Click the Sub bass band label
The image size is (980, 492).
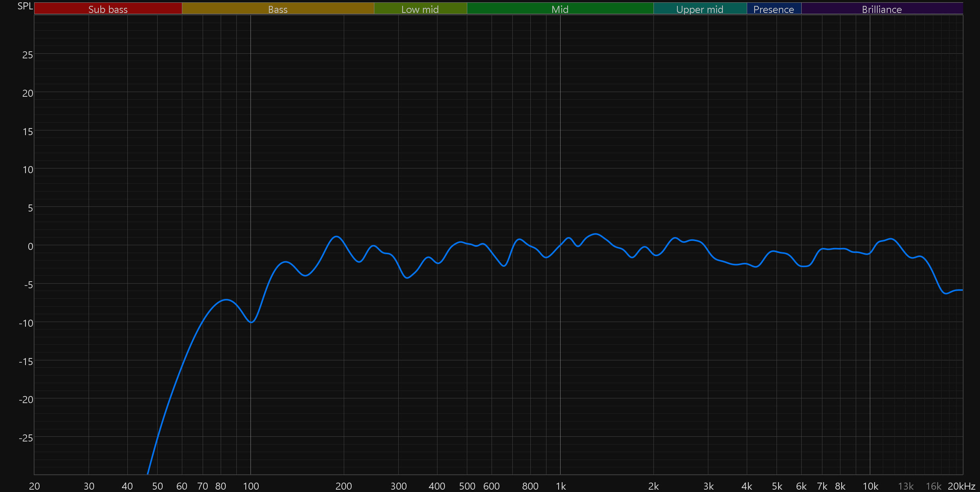coord(108,9)
